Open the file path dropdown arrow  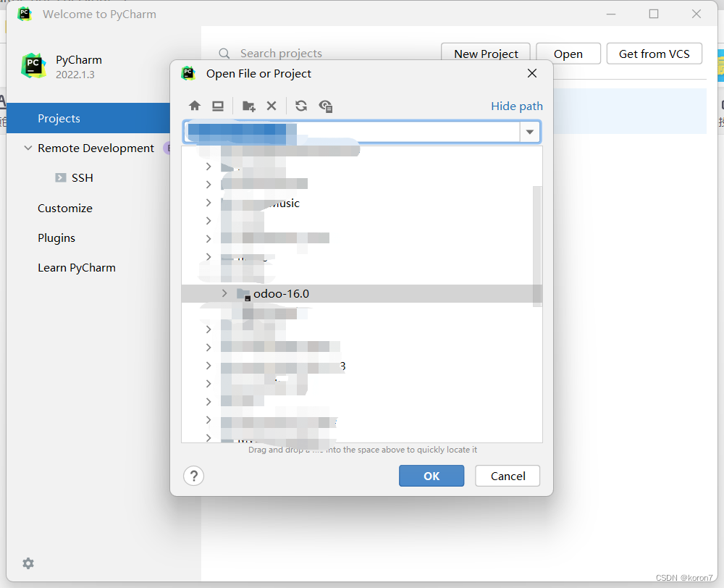tap(530, 132)
